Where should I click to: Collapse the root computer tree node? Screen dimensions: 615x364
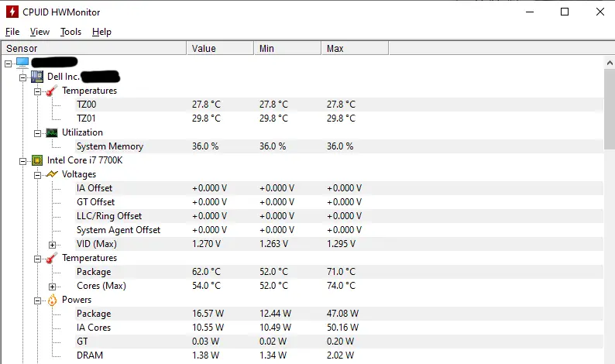point(9,64)
